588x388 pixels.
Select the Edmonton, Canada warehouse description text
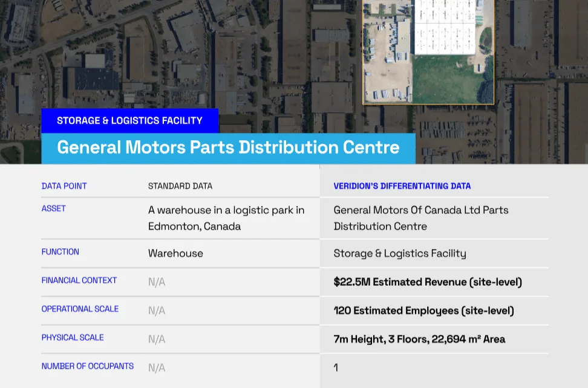coord(226,218)
